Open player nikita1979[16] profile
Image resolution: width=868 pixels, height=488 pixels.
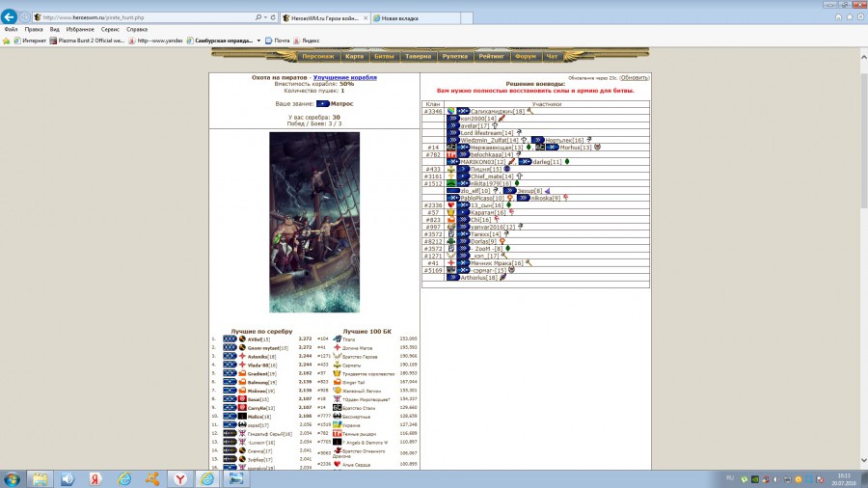[x=491, y=183]
